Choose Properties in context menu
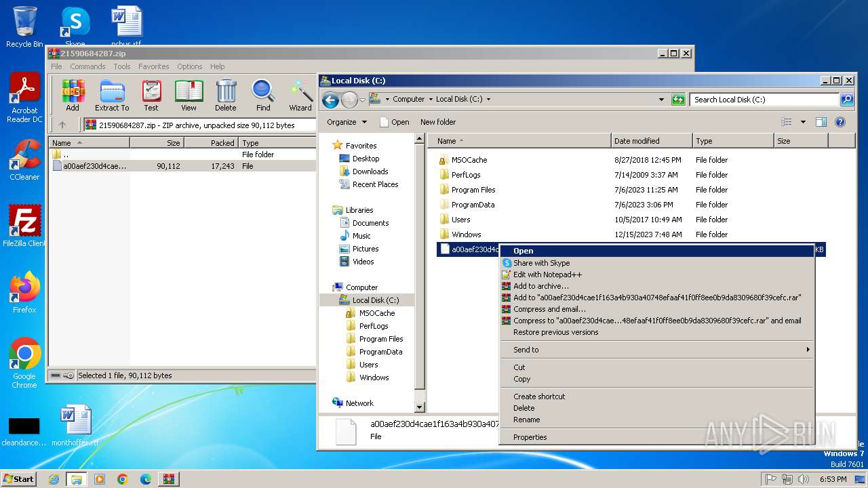 [656, 437]
